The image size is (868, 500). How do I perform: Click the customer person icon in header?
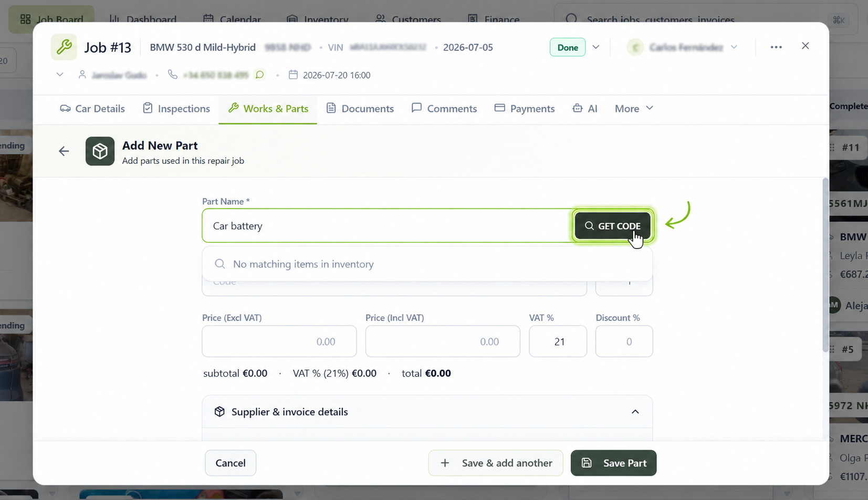pyautogui.click(x=82, y=75)
